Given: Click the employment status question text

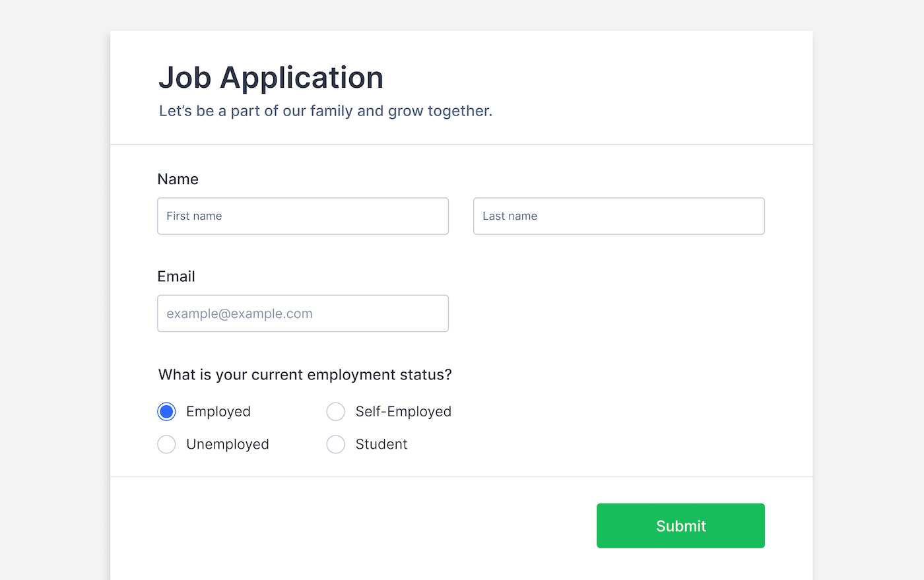Looking at the screenshot, I should click(305, 375).
